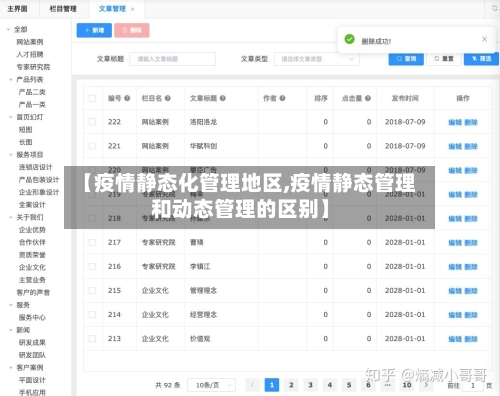This screenshot has height=396, width=500.
Task: Click the red 删除 batch delete button
Action: (132, 30)
